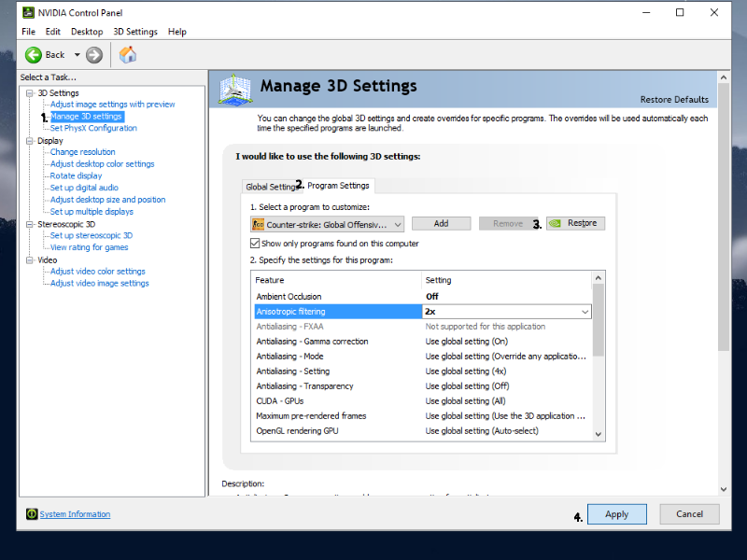
Task: Go to the Home house icon
Action: [x=128, y=55]
